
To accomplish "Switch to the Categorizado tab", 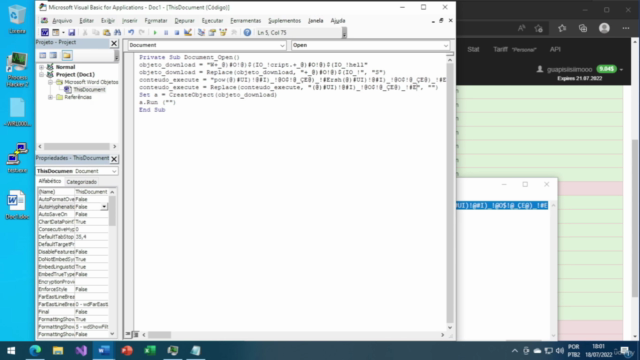I will pos(82,182).
